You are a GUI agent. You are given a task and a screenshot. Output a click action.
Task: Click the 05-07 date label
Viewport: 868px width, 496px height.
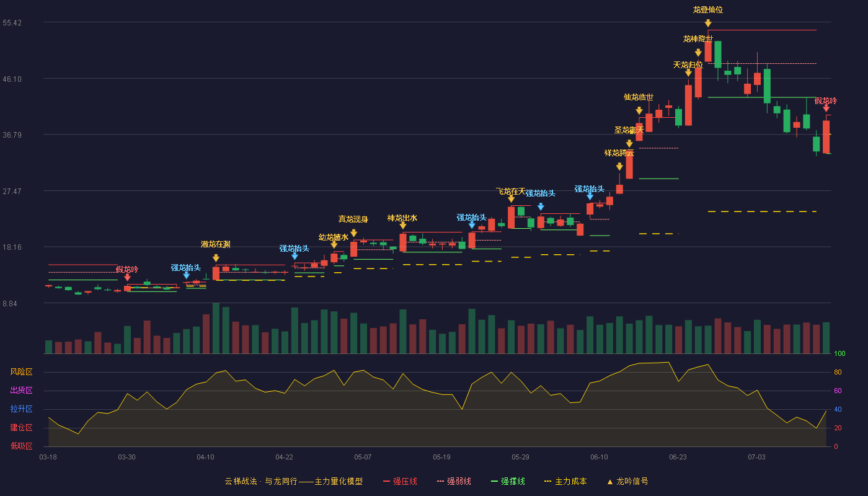(x=363, y=457)
